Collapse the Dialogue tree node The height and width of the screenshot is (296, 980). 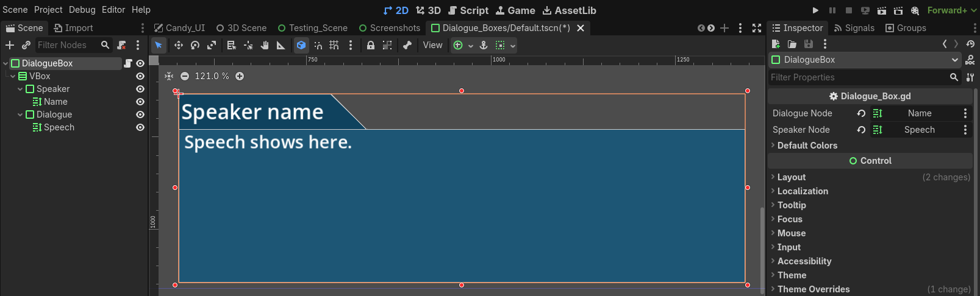[20, 115]
